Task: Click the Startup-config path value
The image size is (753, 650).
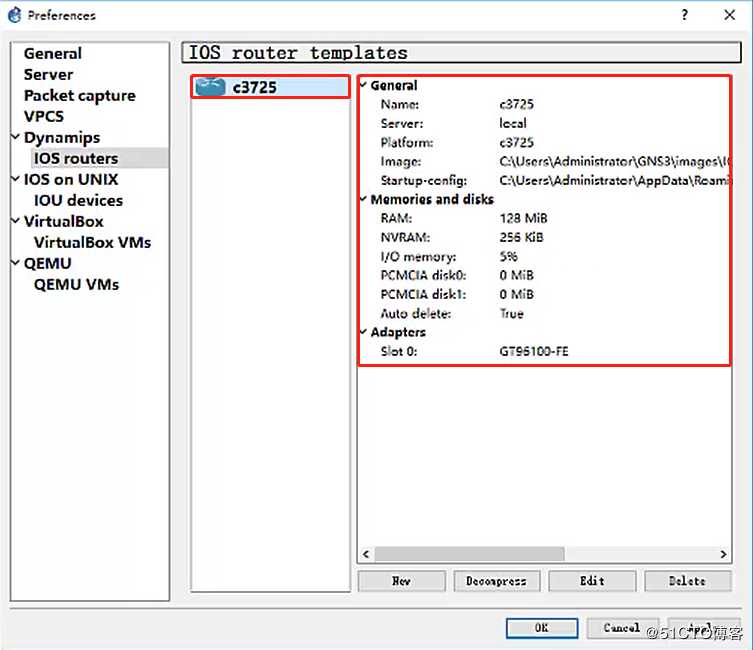Action: 614,181
